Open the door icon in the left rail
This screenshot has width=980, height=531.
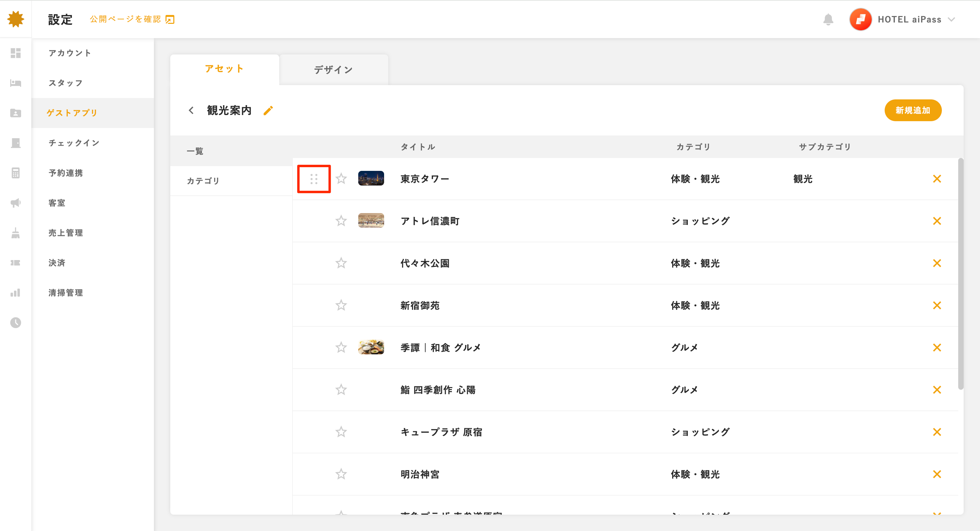16,143
